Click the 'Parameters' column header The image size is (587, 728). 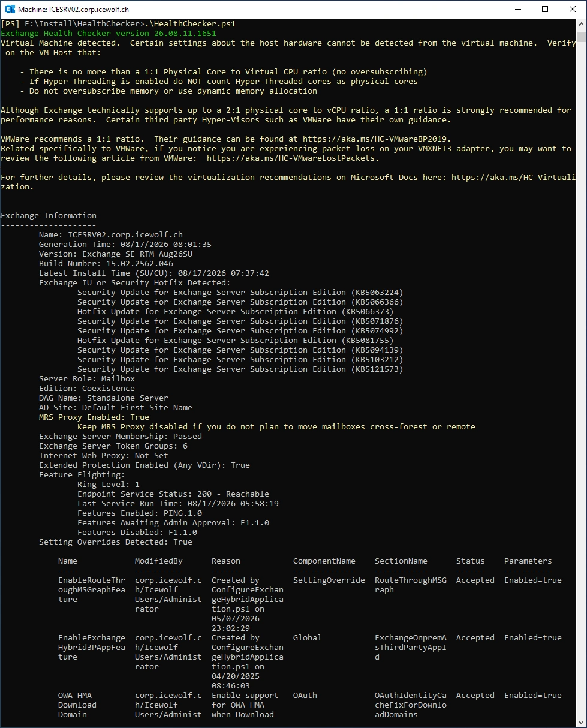[x=528, y=561]
